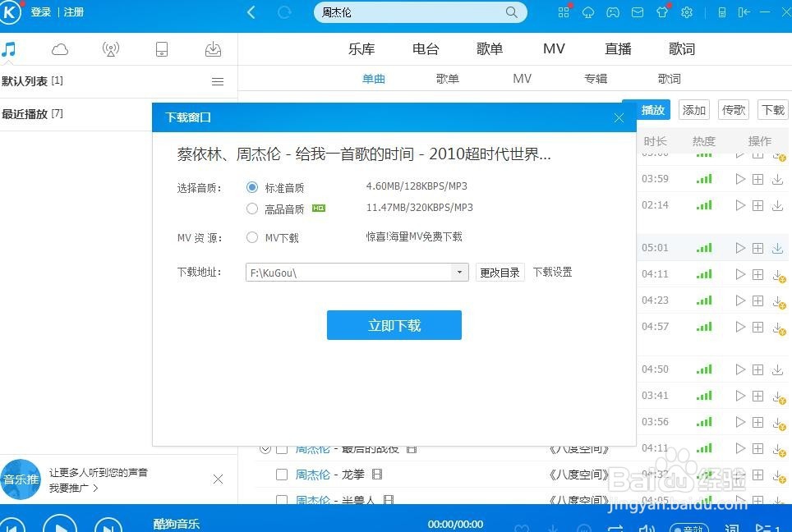Open the hamburger menu beside 默认列表
This screenshot has height=532, width=792.
click(x=218, y=81)
